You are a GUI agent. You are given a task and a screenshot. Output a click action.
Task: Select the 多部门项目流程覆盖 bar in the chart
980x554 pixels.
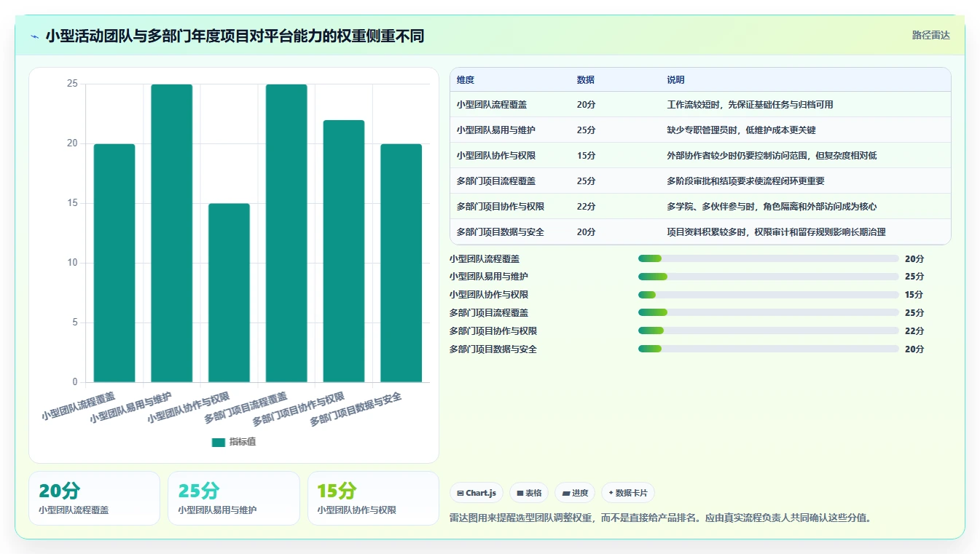click(286, 233)
